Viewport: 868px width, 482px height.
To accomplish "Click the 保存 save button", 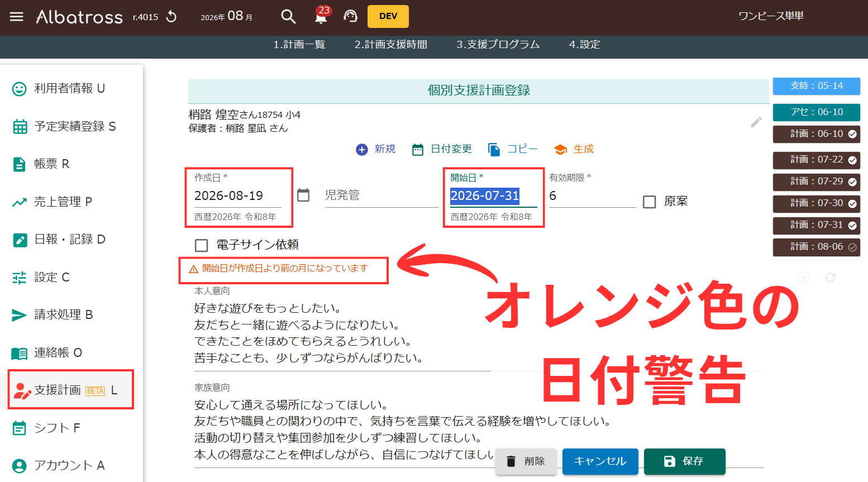I will [x=684, y=461].
